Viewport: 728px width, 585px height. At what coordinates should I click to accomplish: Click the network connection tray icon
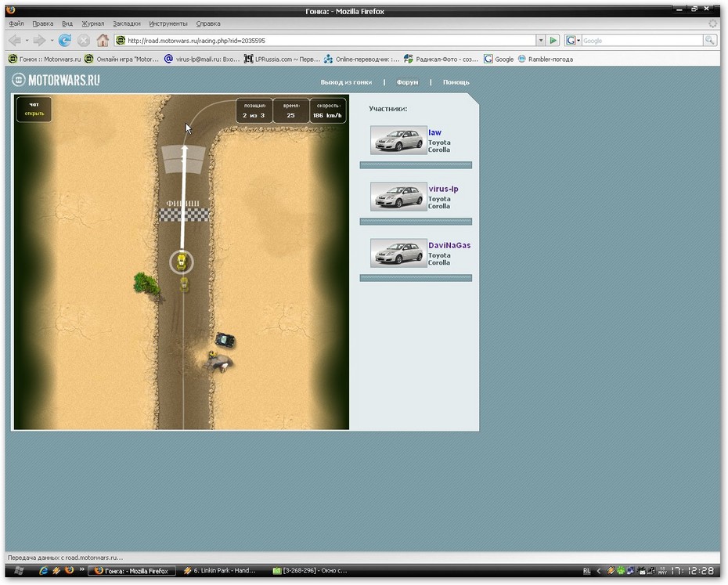(x=630, y=571)
